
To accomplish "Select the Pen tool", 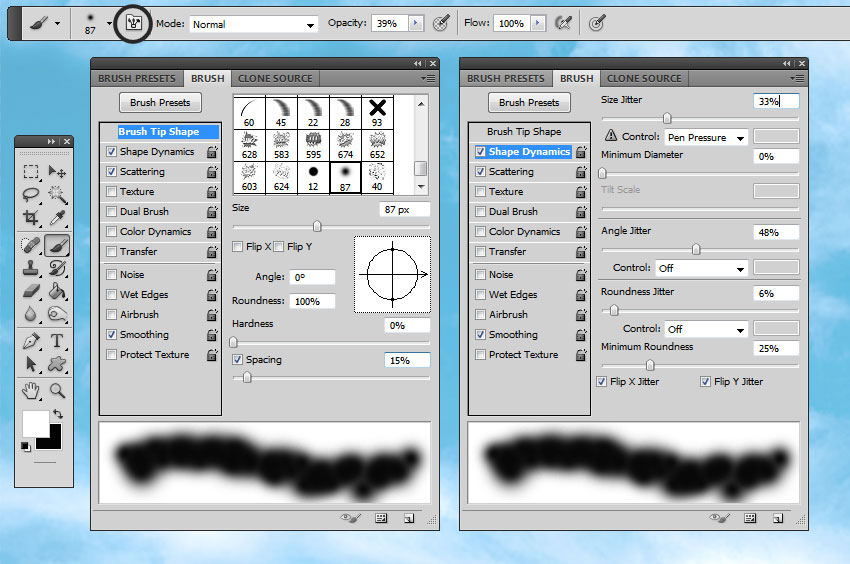I will click(x=31, y=341).
